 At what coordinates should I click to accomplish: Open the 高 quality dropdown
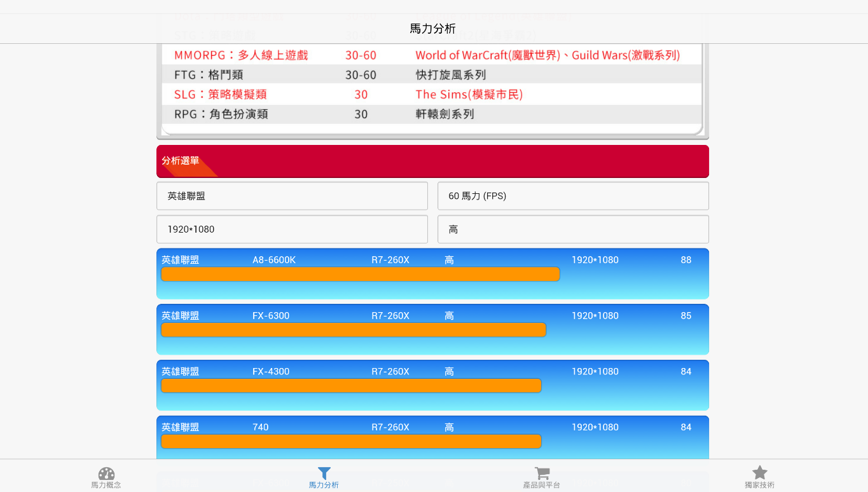573,229
